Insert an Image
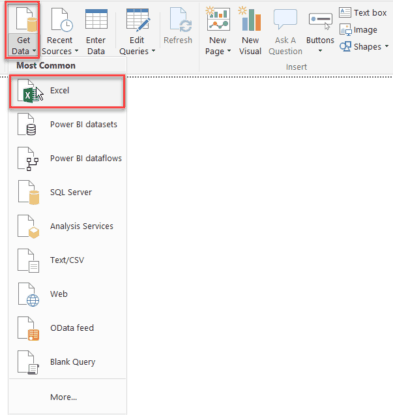 (x=358, y=30)
